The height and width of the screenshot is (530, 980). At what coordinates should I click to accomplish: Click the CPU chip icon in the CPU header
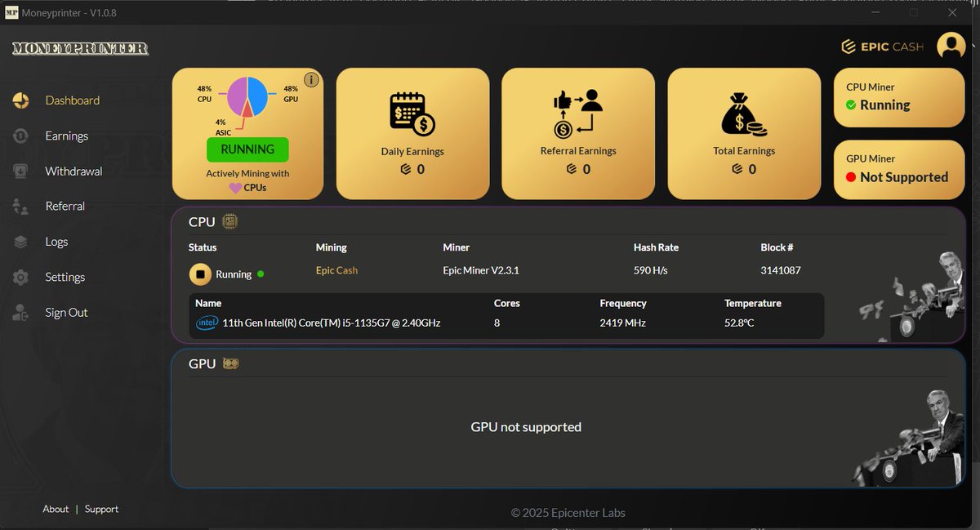click(230, 221)
